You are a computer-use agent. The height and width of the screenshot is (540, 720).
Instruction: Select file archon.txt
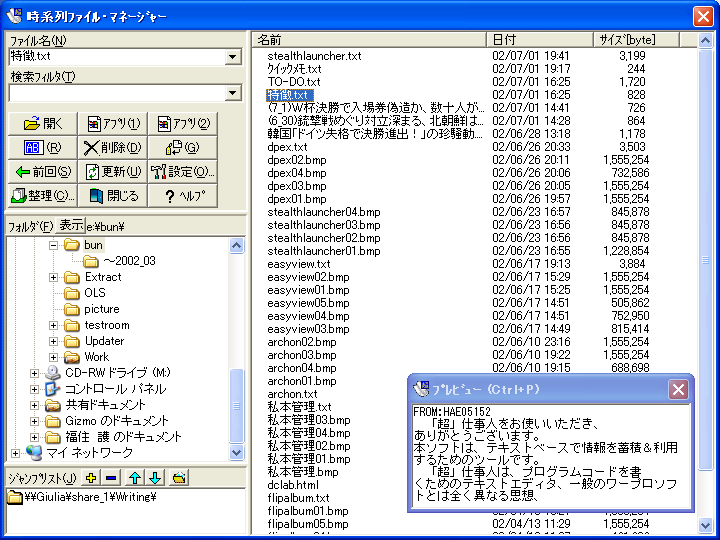[x=292, y=394]
